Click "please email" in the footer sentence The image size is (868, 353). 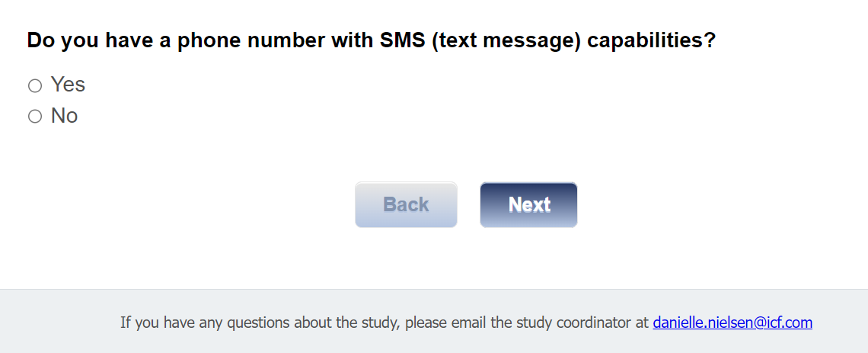444,323
